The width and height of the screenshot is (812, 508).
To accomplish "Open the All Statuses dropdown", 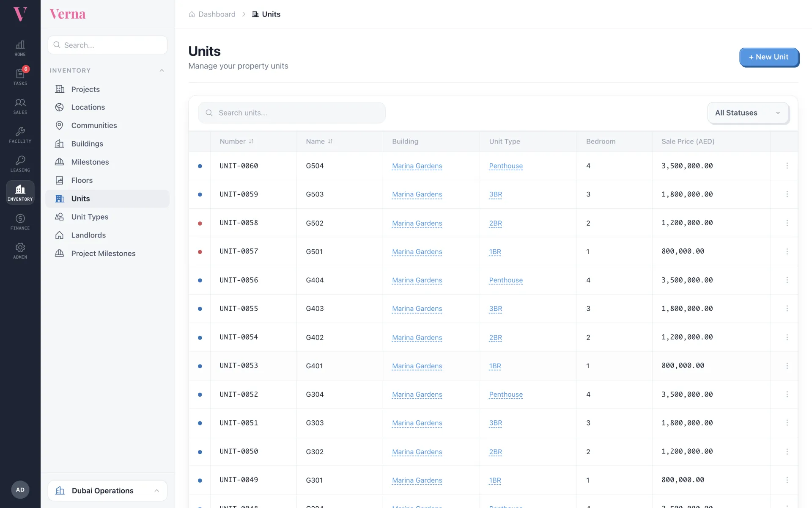I will (x=748, y=113).
